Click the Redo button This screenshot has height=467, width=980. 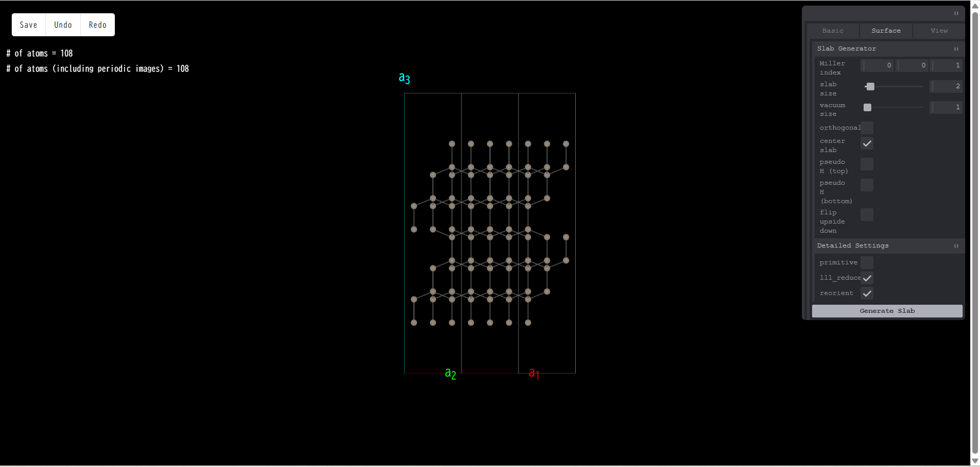pyautogui.click(x=97, y=24)
